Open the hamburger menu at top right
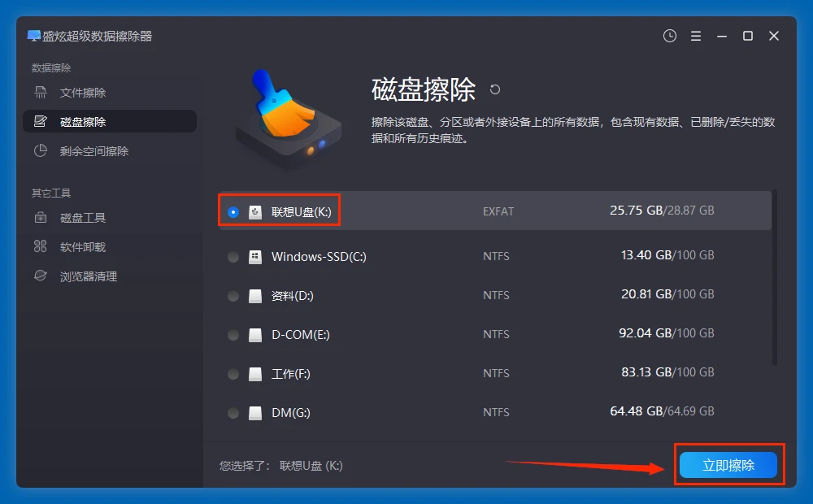Viewport: 813px width, 504px height. click(695, 36)
